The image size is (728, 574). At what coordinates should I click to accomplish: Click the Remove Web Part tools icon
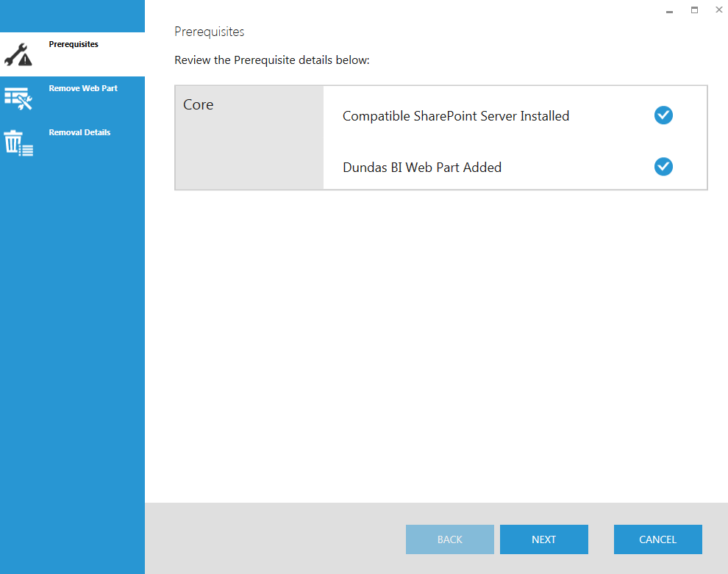18,98
